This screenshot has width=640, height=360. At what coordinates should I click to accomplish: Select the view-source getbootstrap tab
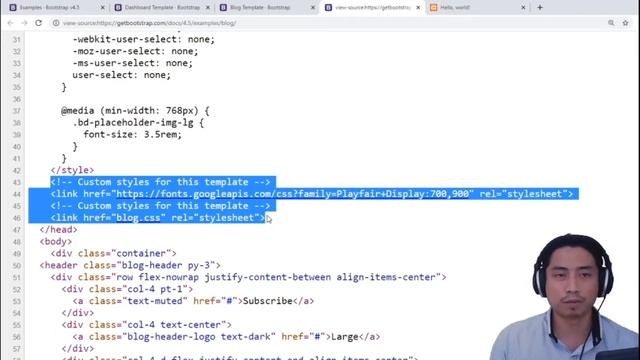click(371, 7)
